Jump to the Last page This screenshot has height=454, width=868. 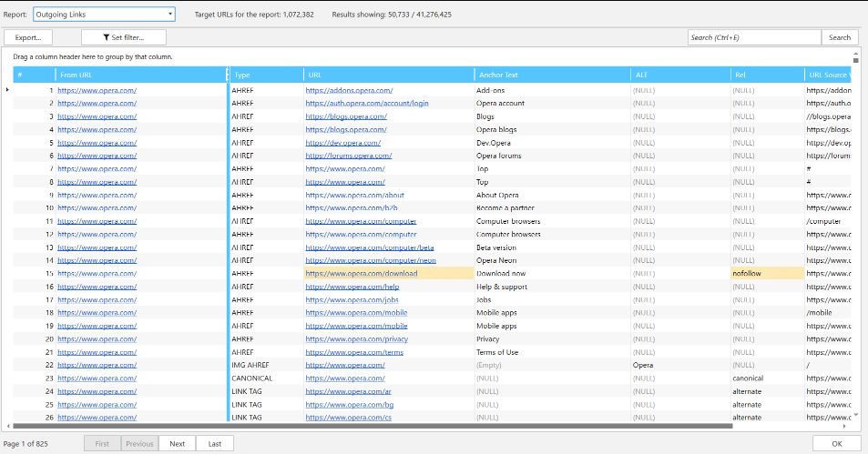215,443
